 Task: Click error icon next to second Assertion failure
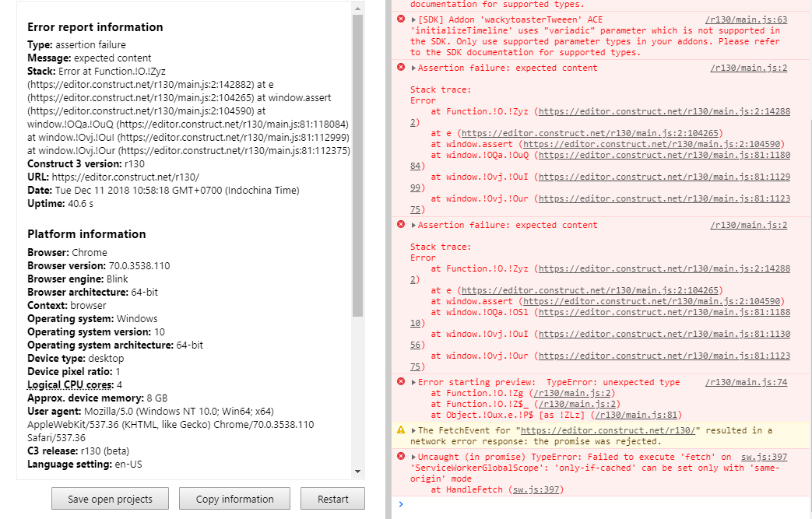point(401,225)
